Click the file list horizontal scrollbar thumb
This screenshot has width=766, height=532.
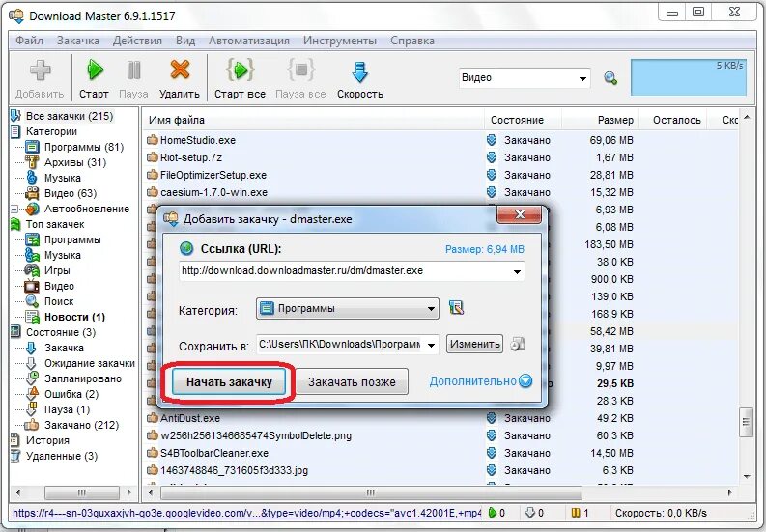(x=371, y=492)
